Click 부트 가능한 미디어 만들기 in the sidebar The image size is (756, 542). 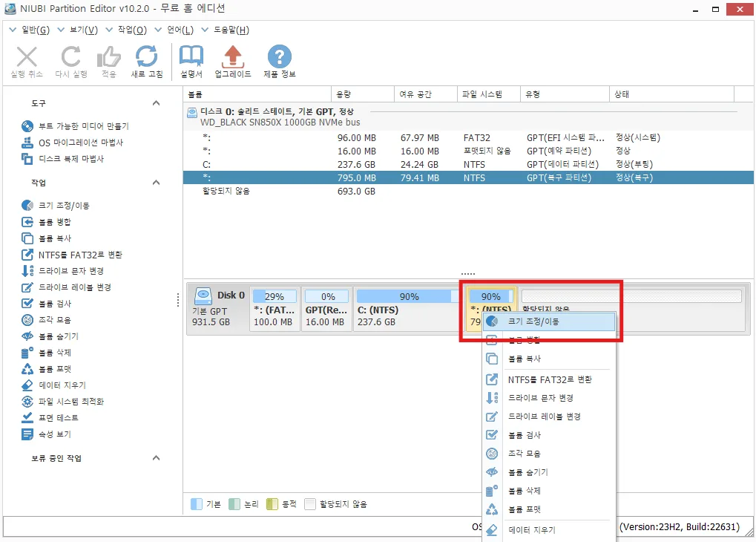click(75, 126)
